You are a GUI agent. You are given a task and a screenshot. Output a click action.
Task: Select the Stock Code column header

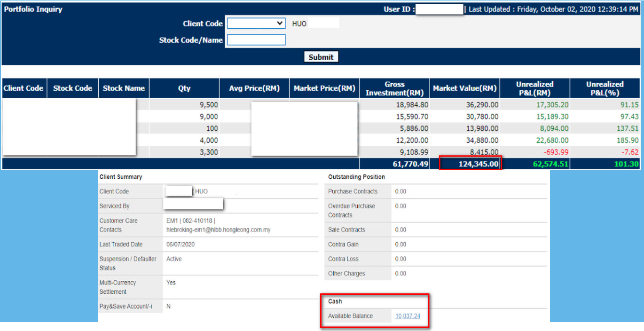pos(73,88)
